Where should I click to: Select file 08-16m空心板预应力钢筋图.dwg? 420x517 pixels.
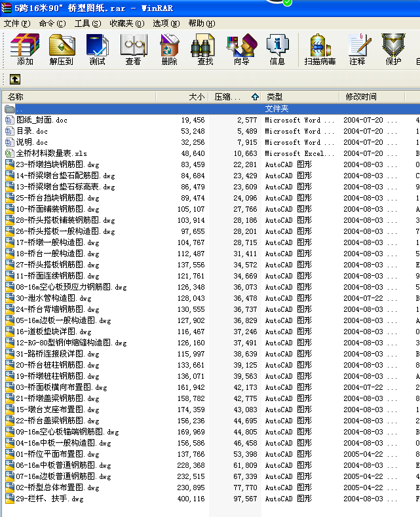tap(71, 287)
